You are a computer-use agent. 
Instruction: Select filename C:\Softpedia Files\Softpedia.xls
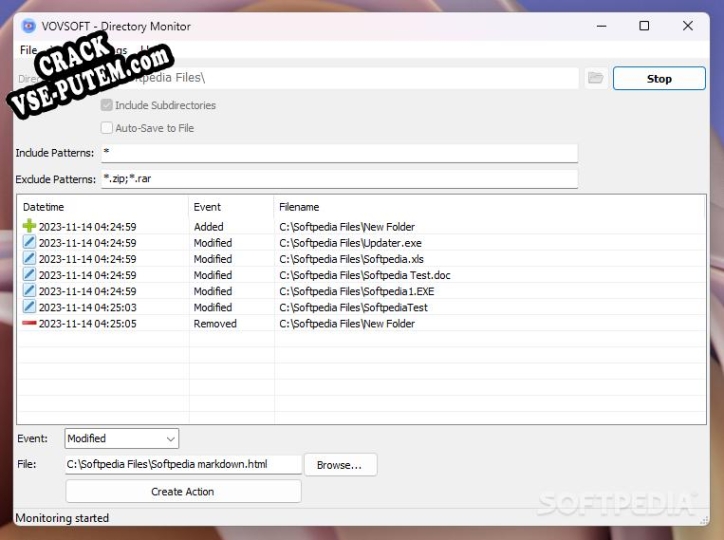point(351,259)
